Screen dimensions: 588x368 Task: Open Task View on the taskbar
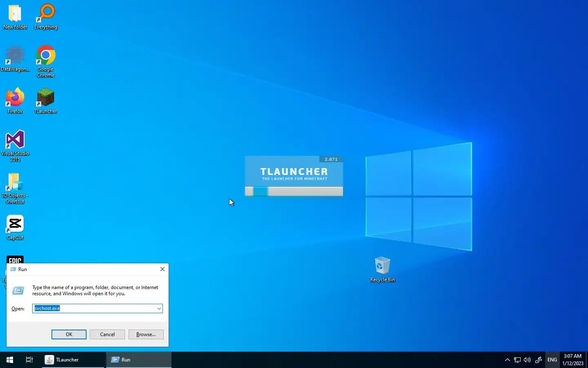(29, 360)
